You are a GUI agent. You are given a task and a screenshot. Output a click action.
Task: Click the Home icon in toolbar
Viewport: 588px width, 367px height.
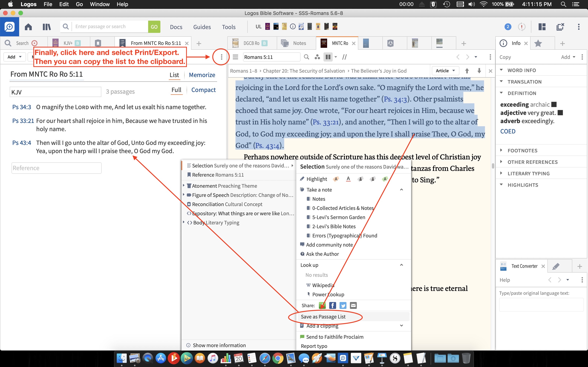tap(28, 27)
